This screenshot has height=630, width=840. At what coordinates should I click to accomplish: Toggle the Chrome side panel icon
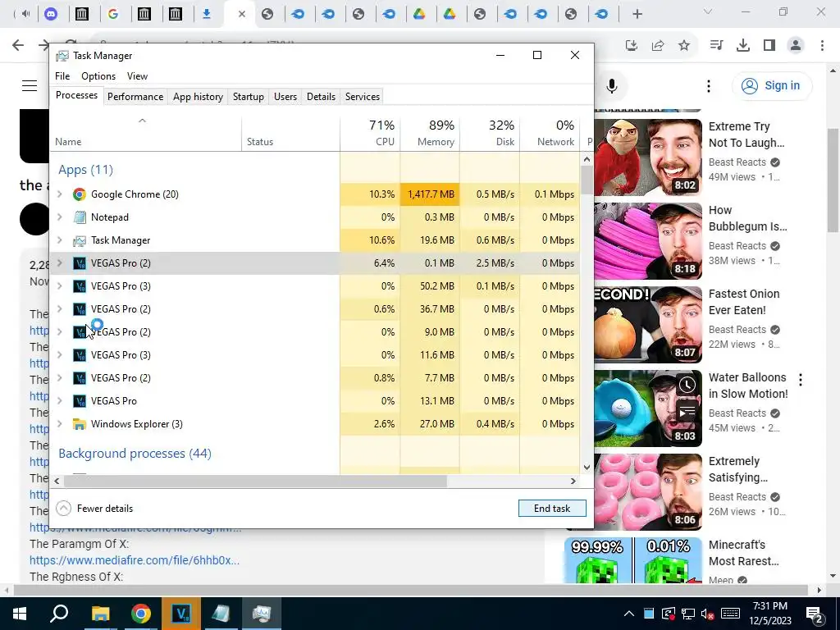[769, 46]
